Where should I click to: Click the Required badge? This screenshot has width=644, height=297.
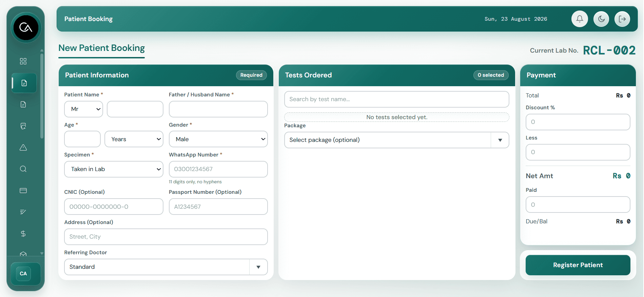tap(251, 75)
